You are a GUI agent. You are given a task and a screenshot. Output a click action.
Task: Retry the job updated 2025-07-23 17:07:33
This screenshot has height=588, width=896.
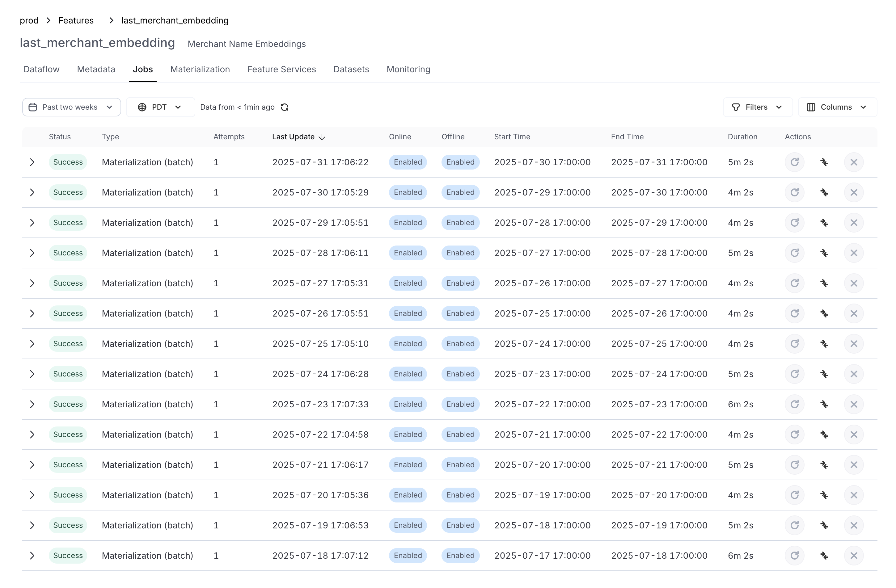pos(794,405)
